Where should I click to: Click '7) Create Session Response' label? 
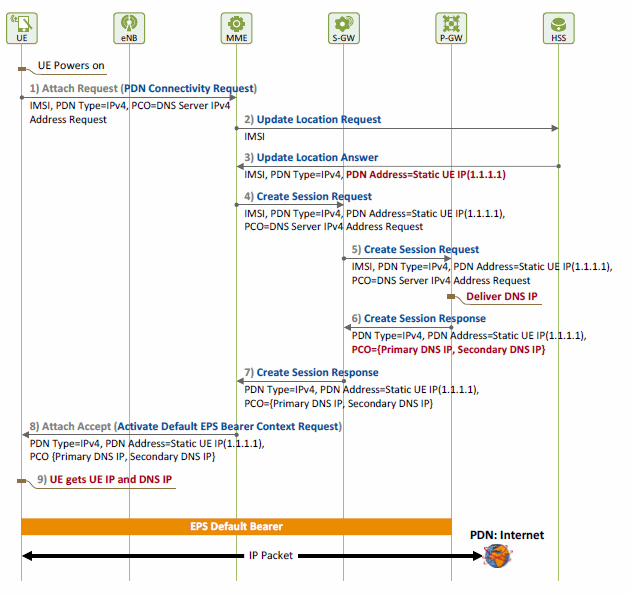311,372
